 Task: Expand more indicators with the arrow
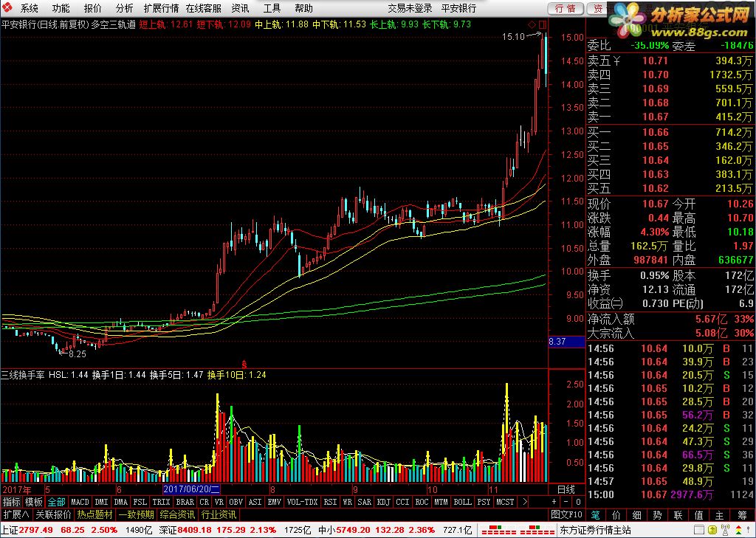pyautogui.click(x=525, y=502)
